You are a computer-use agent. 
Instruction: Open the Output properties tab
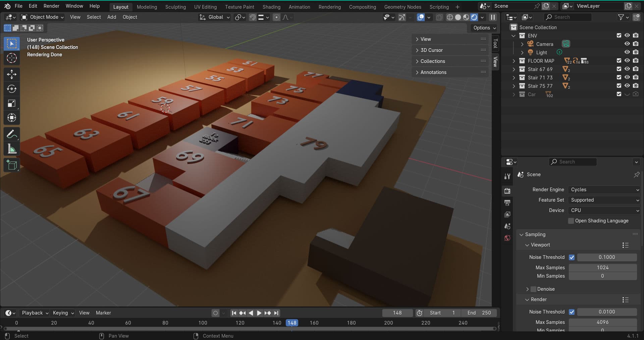tap(507, 203)
